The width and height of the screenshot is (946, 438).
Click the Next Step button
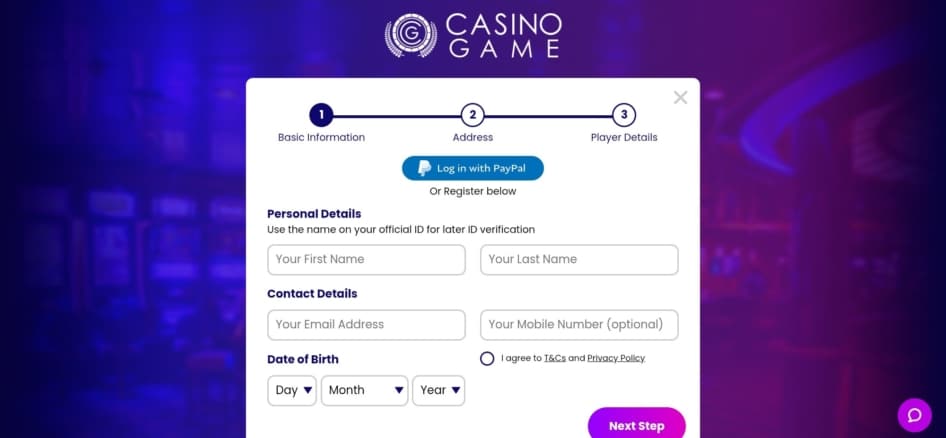[636, 425]
